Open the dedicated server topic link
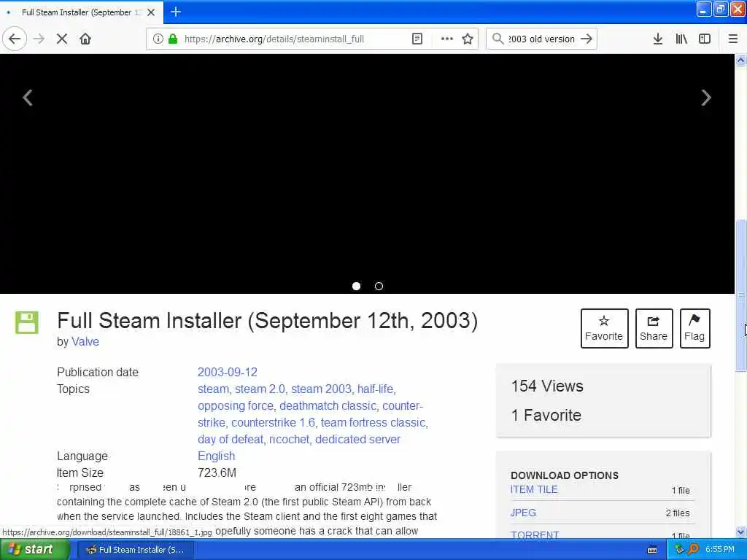747x560 pixels. tap(357, 439)
